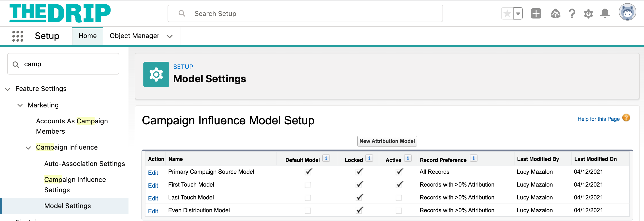The width and height of the screenshot is (644, 221).
Task: Click Records with >0% Attribution in First Touch row
Action: [x=457, y=185]
